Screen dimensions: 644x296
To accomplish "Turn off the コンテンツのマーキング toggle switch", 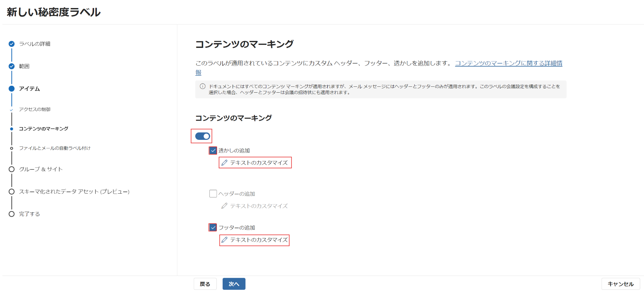I will coord(203,136).
